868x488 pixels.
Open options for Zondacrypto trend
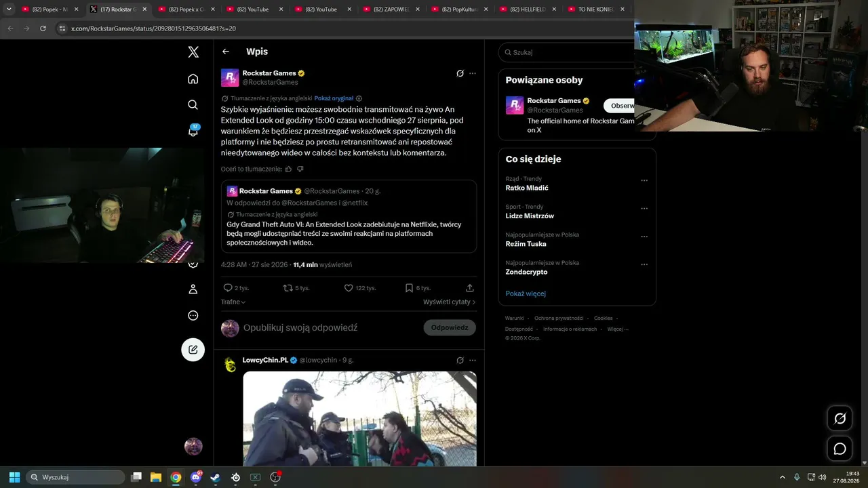(644, 264)
